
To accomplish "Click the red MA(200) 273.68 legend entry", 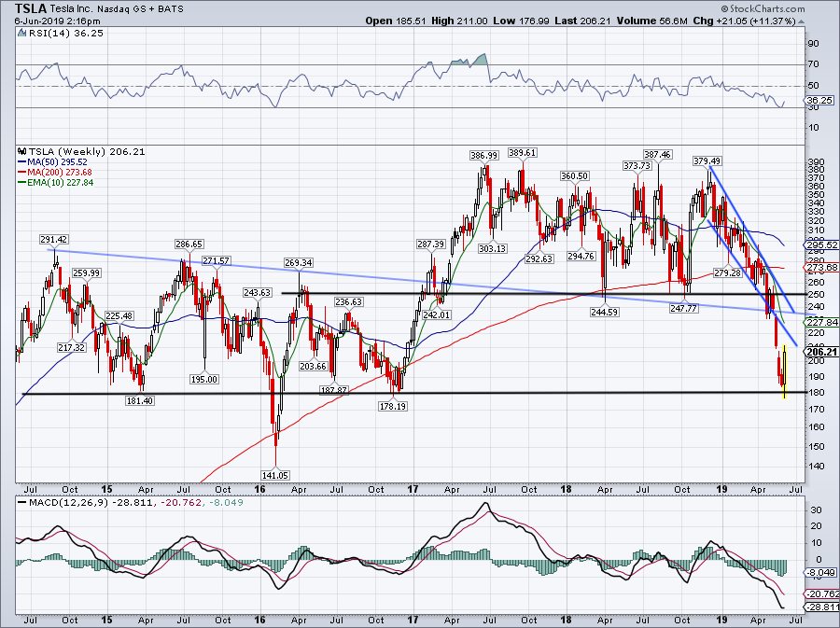I will (55, 172).
